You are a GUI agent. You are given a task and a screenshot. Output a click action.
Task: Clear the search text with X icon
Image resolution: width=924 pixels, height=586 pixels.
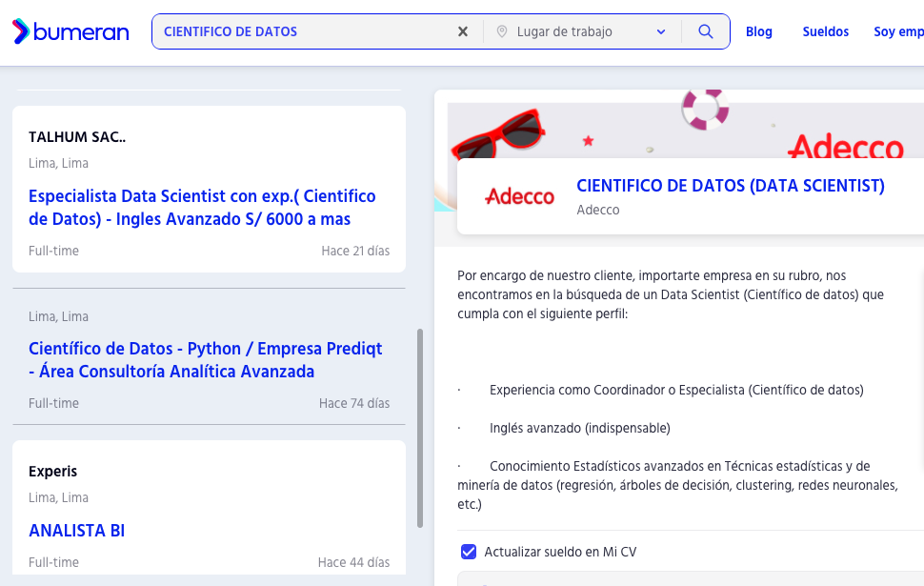[463, 31]
